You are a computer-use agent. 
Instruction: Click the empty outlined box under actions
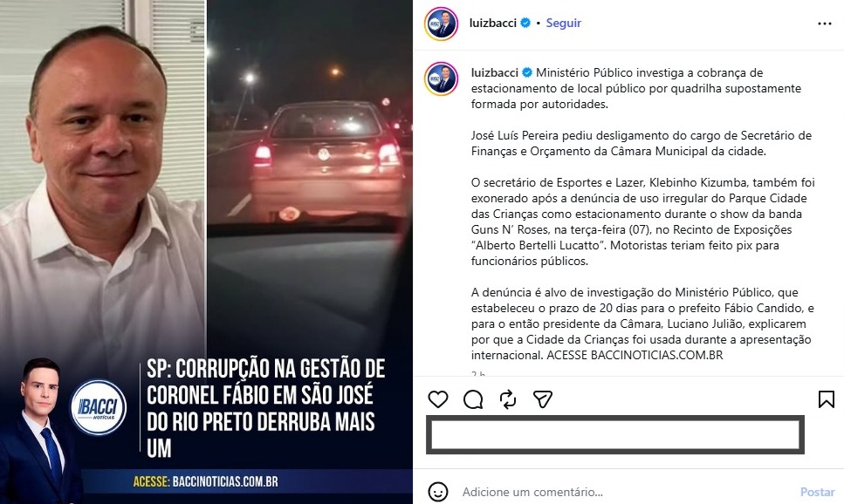(615, 434)
